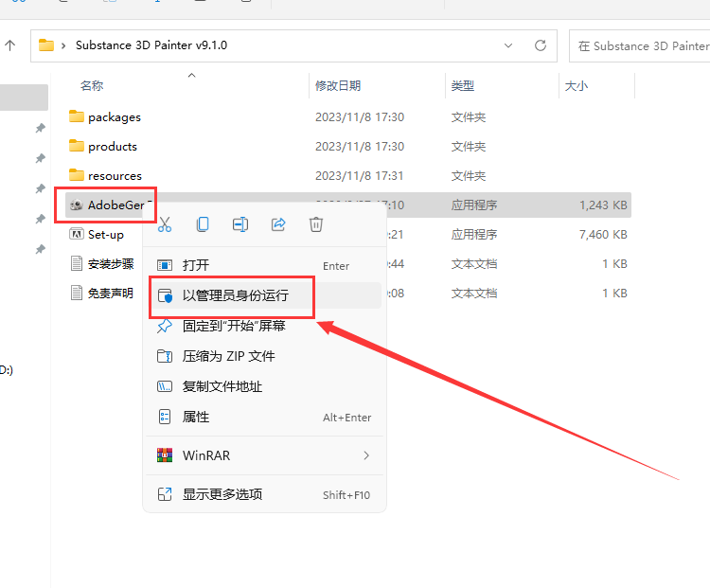This screenshot has height=588, width=710.
Task: Select the Set-up file name
Action: (x=105, y=235)
